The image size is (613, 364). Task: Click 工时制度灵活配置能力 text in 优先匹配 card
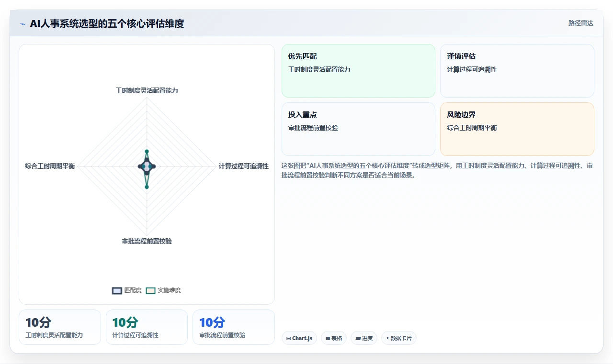coord(319,69)
